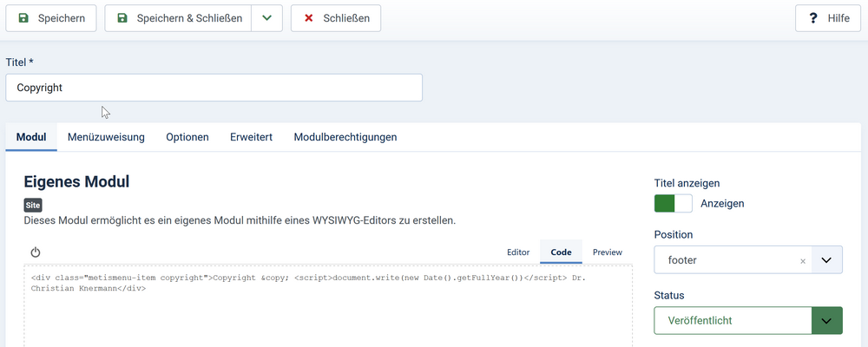Click the Eigenes Modul heading
This screenshot has height=347, width=868.
click(x=76, y=181)
